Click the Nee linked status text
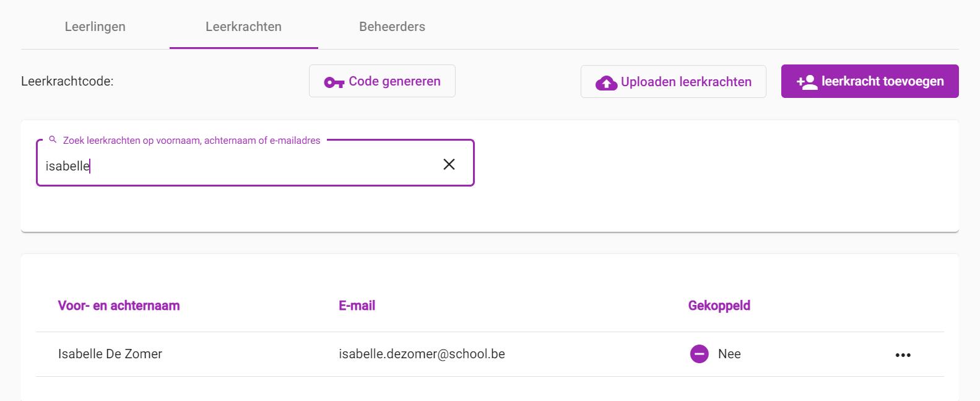 [729, 354]
